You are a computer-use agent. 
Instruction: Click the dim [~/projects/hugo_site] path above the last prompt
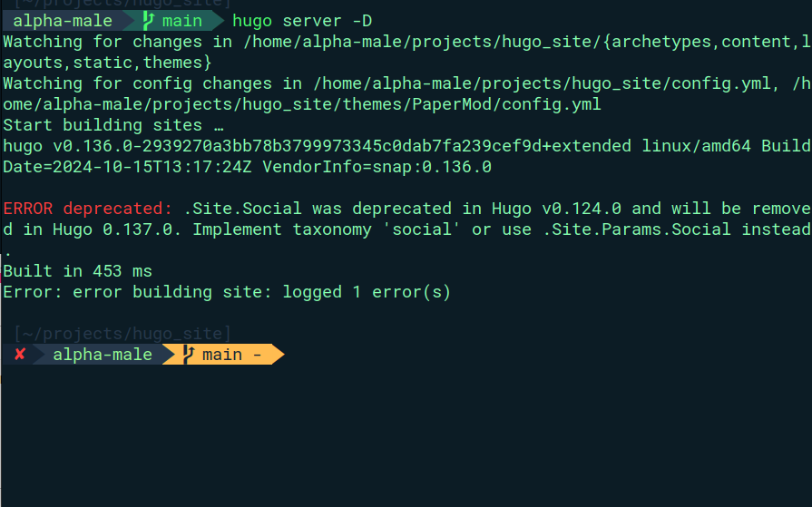click(x=122, y=334)
